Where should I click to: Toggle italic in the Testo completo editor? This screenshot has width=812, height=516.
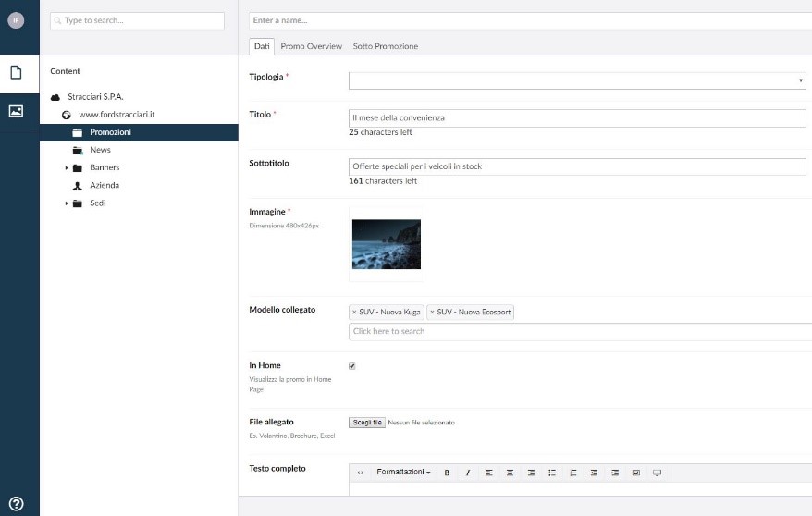468,473
